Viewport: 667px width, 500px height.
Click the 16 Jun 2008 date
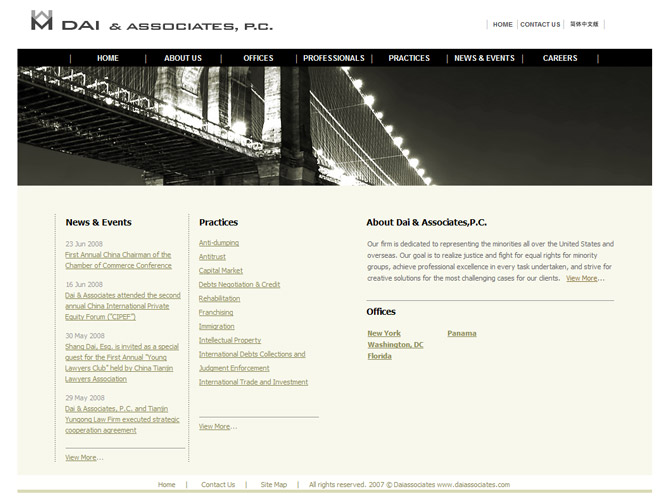(84, 284)
